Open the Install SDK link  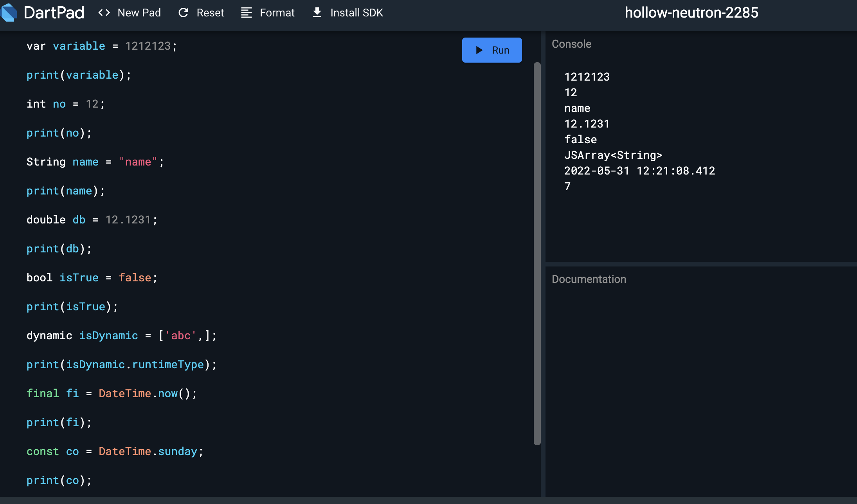pyautogui.click(x=356, y=13)
